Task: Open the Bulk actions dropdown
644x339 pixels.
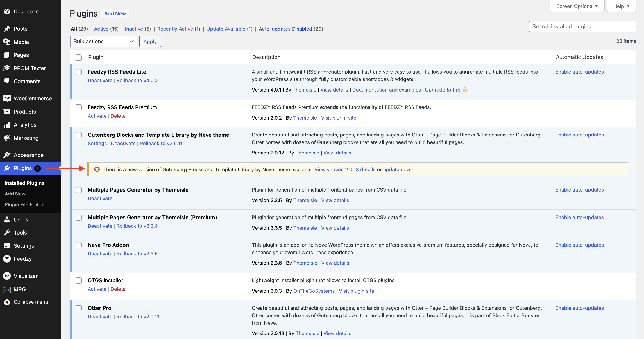Action: pyautogui.click(x=103, y=41)
